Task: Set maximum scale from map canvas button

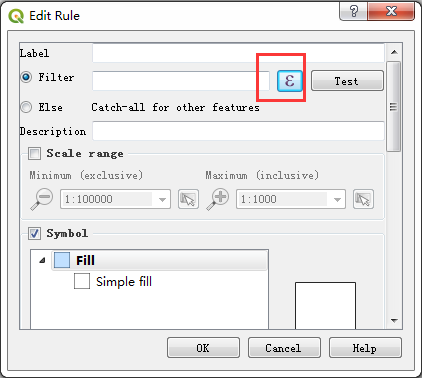Action: (363, 199)
